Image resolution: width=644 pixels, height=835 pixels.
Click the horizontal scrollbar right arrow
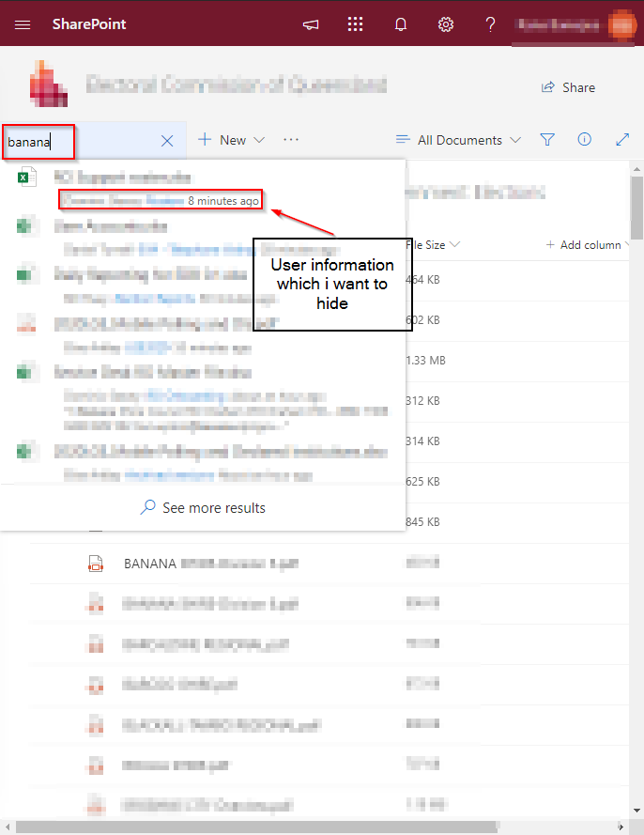tap(621, 827)
